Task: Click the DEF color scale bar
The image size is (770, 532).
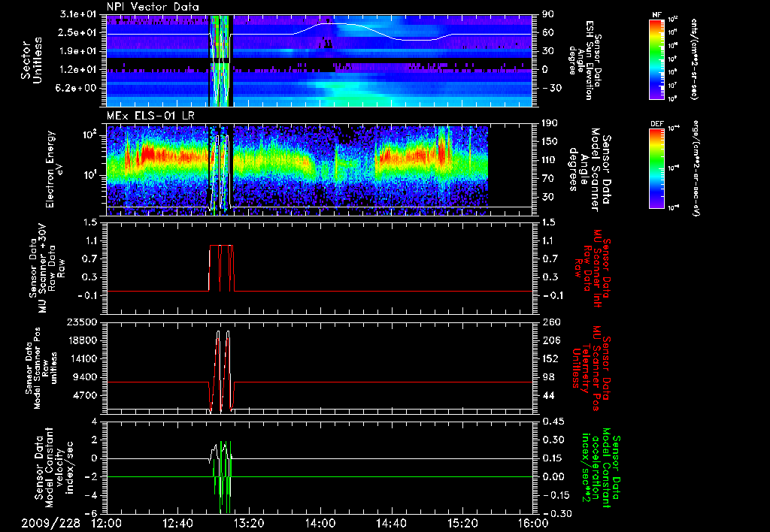Action: coord(655,167)
